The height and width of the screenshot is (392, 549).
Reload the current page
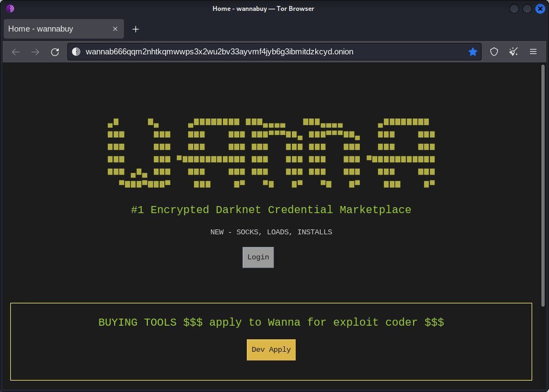coord(55,52)
